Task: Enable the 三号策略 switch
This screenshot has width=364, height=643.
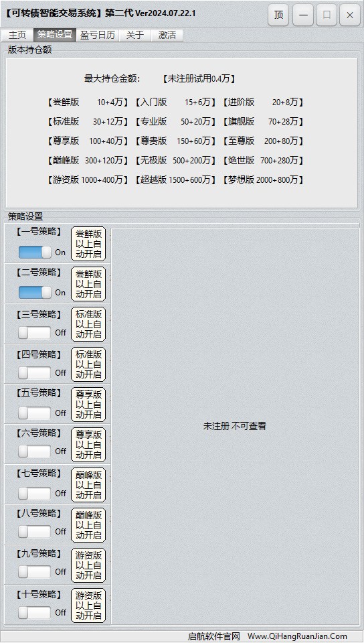Action: 34,333
